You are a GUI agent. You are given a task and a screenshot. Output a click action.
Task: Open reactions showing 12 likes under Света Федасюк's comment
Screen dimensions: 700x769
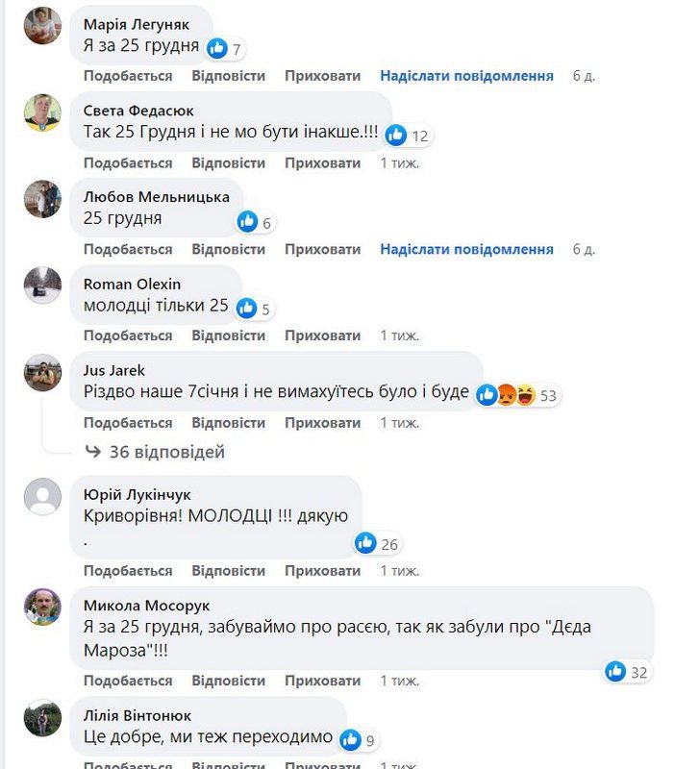tap(395, 136)
